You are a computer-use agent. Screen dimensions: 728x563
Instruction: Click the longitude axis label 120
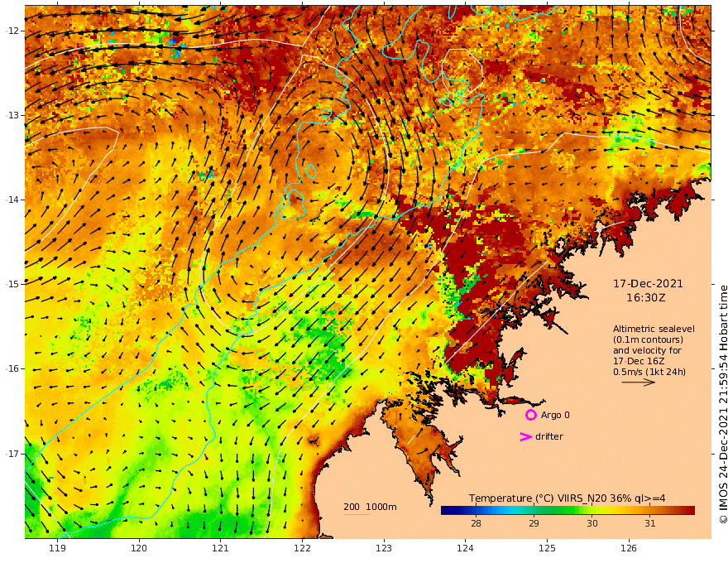click(x=139, y=548)
